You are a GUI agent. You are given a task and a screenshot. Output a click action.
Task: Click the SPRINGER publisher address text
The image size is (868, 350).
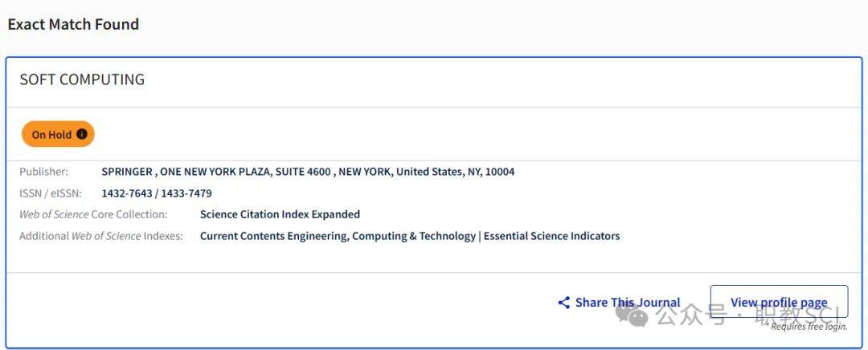click(x=308, y=172)
